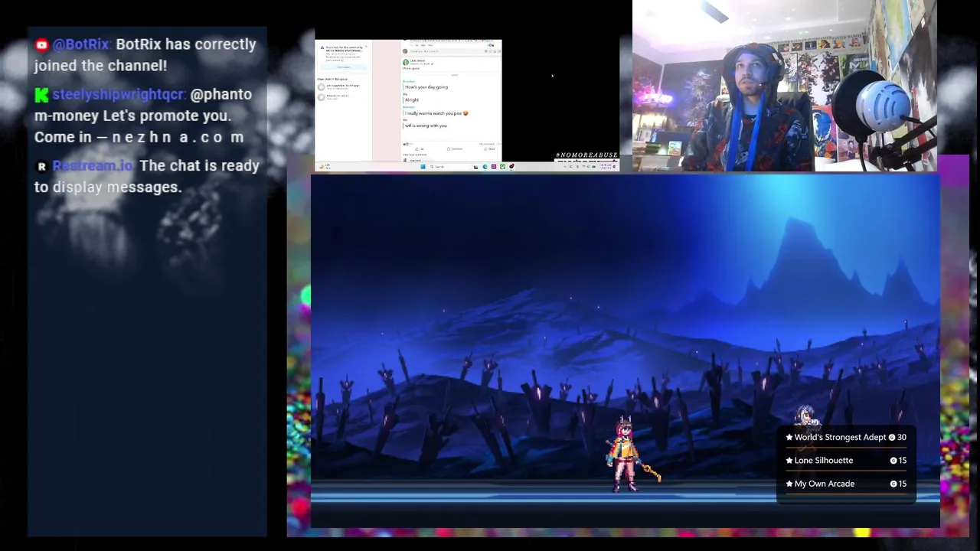980x551 pixels.
Task: Open the Xbox icon in mini taskbar
Action: [x=502, y=167]
